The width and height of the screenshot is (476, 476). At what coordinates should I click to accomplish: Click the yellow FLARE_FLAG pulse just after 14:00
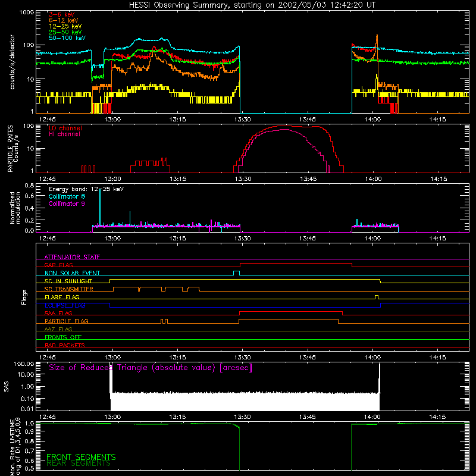pyautogui.click(x=377, y=296)
